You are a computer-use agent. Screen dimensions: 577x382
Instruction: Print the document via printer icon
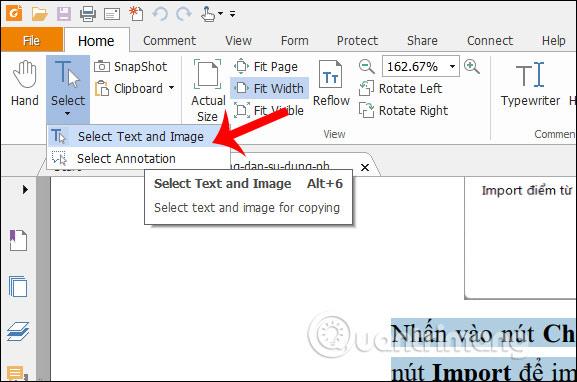(x=88, y=14)
